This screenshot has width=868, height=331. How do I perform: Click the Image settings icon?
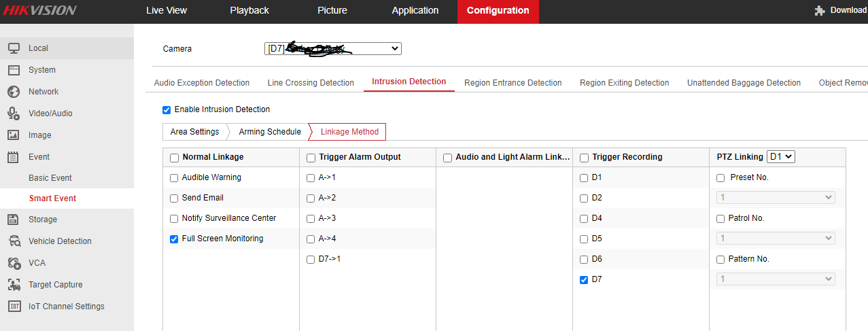click(14, 135)
